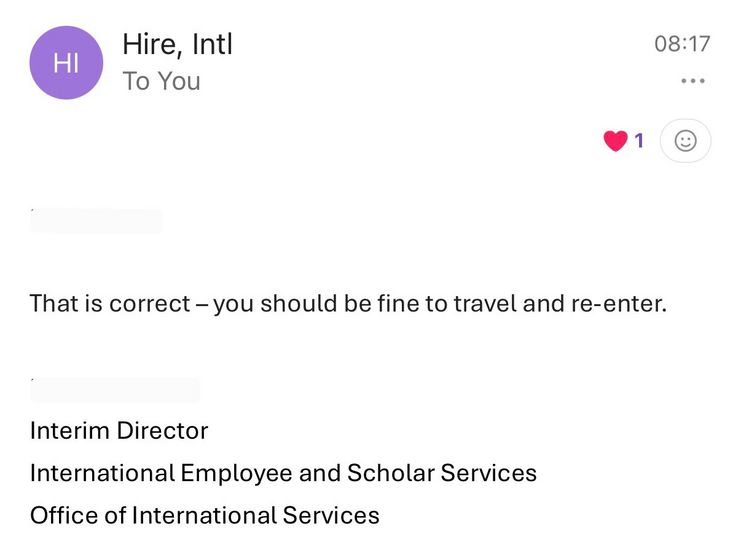Click the redacted signature name above Interim Director
The width and height of the screenshot is (741, 534).
[115, 390]
